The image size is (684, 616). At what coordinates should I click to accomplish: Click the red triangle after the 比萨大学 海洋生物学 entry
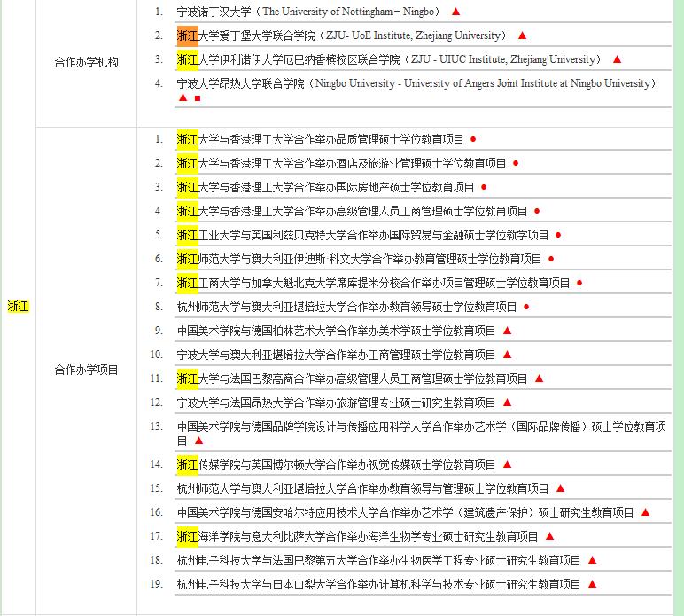tap(549, 536)
